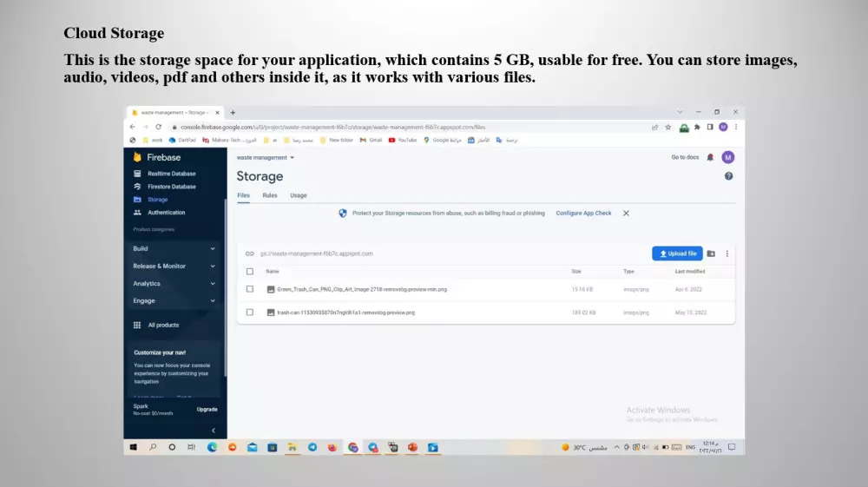Check the box for trash-can-11530933870 file

[x=250, y=313]
